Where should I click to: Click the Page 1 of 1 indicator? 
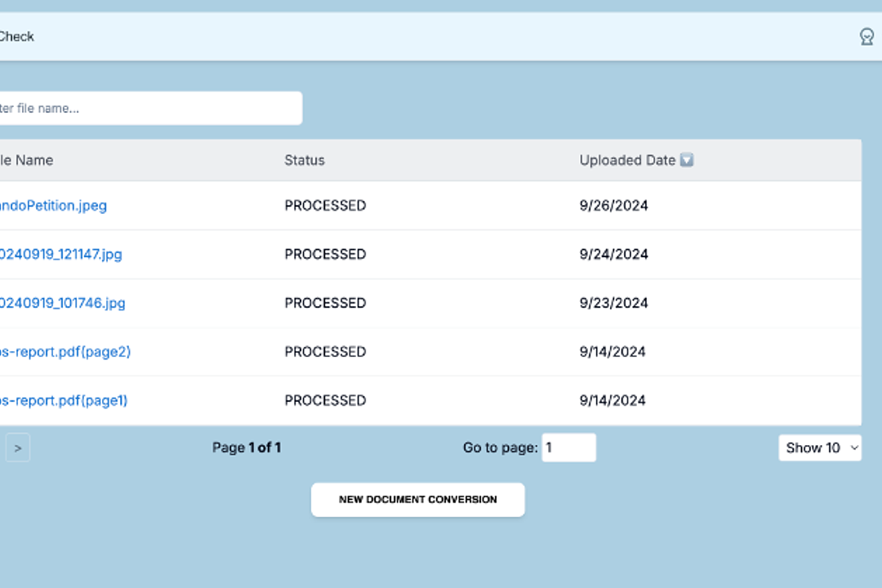coord(247,448)
